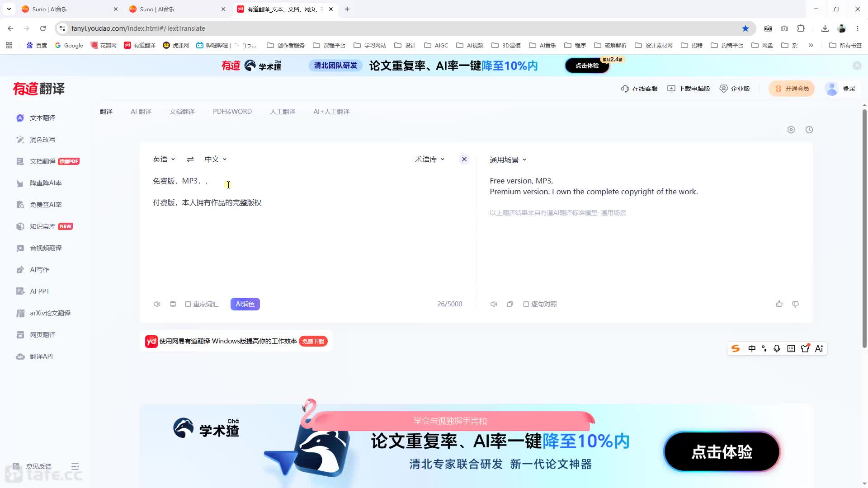The width and height of the screenshot is (868, 488).
Task: Give thumbs up to the translation
Action: pyautogui.click(x=779, y=304)
